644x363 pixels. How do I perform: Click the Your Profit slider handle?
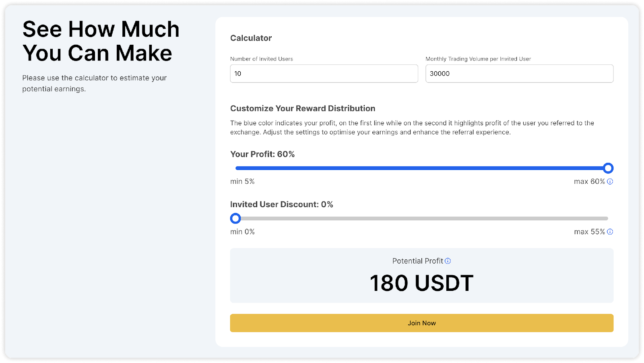point(608,168)
